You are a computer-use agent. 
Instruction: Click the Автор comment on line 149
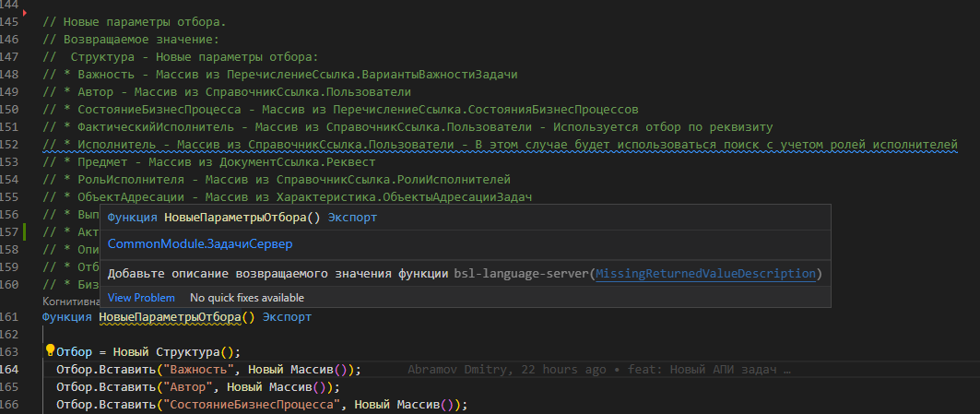[227, 92]
